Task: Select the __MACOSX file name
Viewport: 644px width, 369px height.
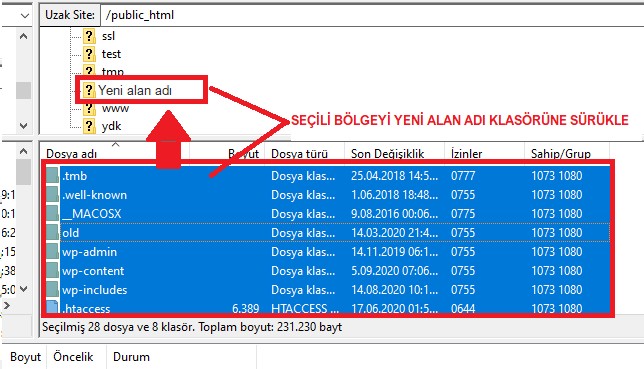Action: click(x=91, y=214)
